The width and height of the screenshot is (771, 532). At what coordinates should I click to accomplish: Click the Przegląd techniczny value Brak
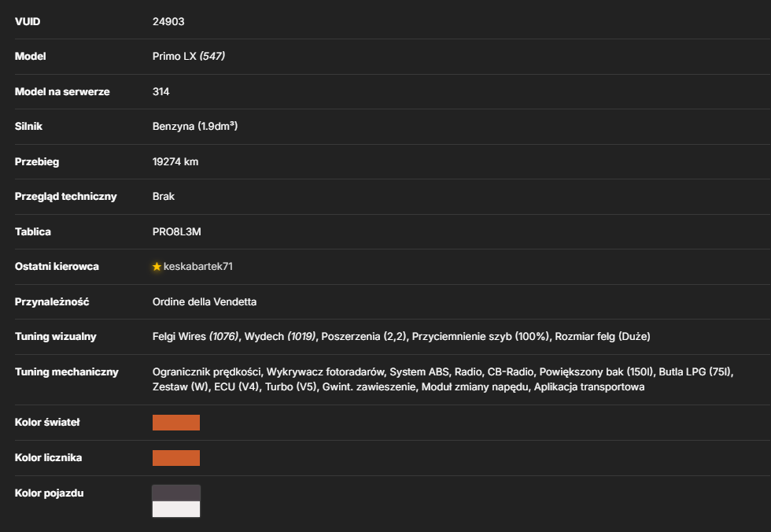[164, 196]
